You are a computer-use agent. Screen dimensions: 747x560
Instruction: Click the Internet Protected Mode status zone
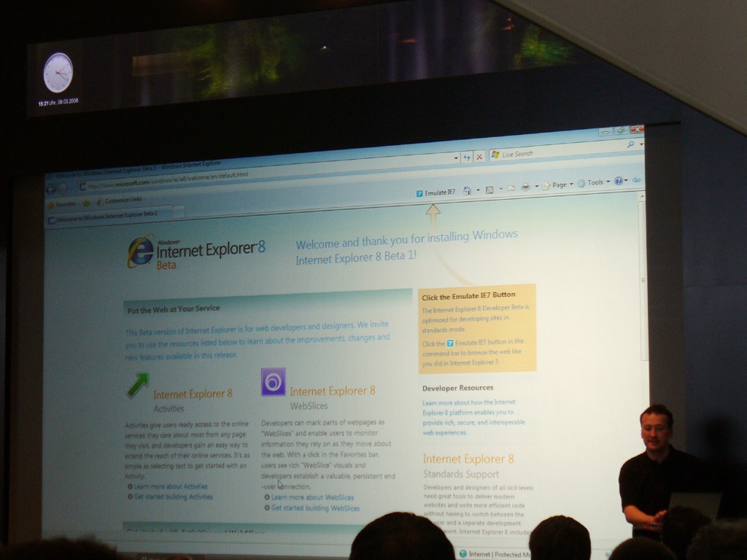495,554
